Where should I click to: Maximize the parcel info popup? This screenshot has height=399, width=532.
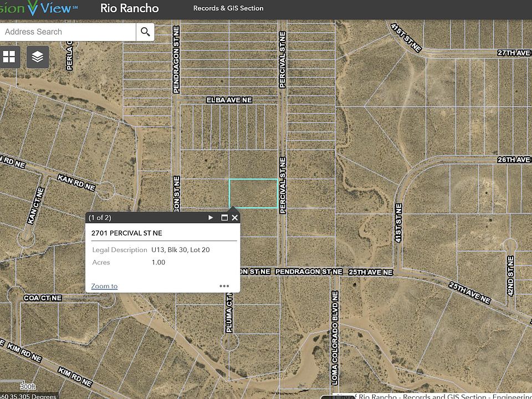224,218
